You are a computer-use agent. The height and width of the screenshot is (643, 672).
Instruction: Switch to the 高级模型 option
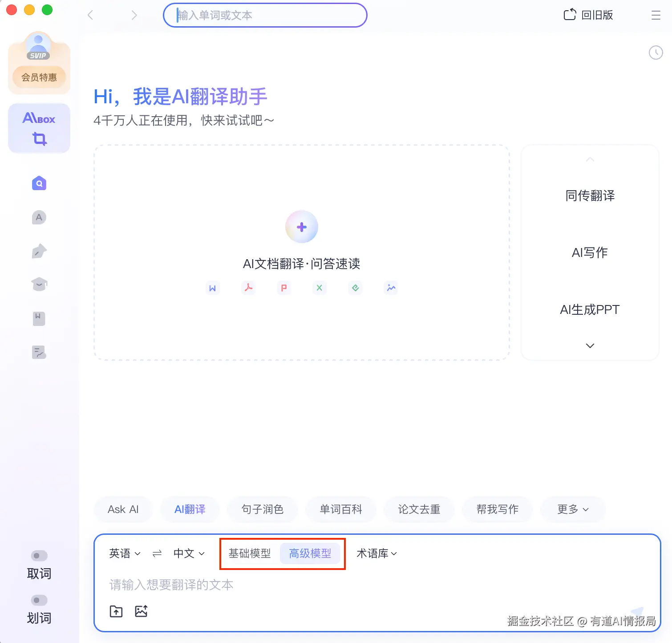(310, 553)
